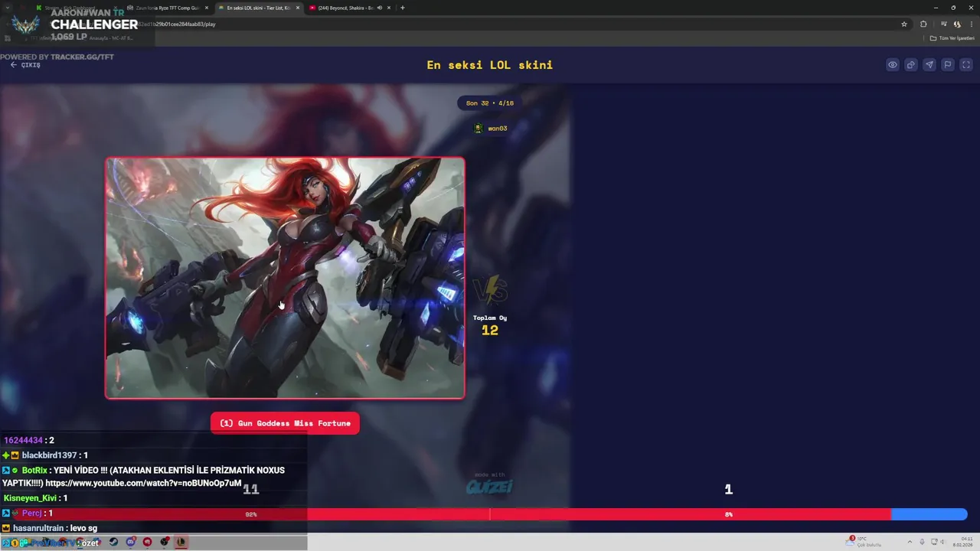Click the Quizei logo watermark link
The width and height of the screenshot is (980, 551).
tap(490, 485)
